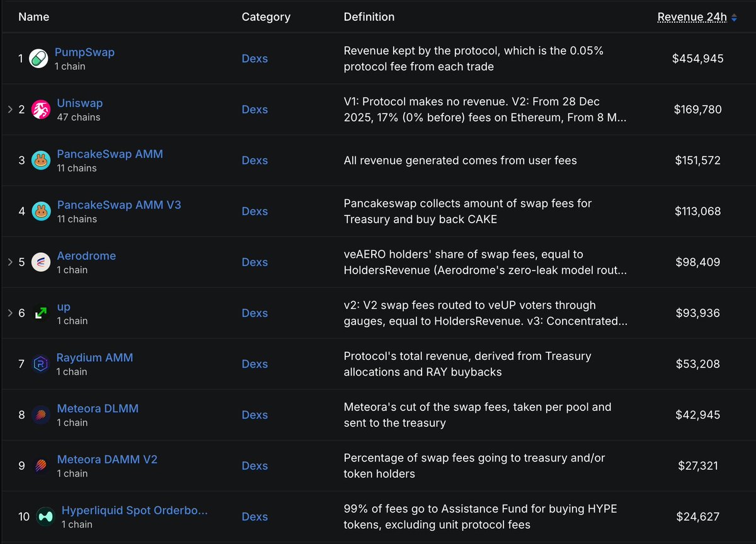
Task: Click the rank number 10 in Hyperliquid row
Action: click(24, 517)
